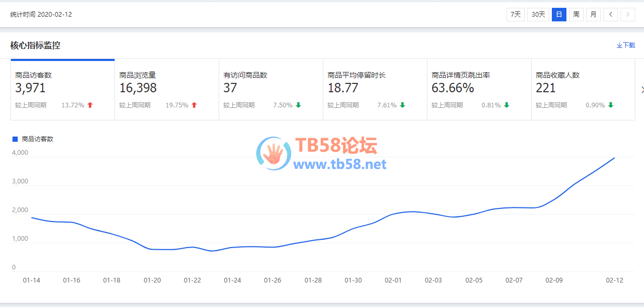Switch to 月 monthly view

coord(593,15)
